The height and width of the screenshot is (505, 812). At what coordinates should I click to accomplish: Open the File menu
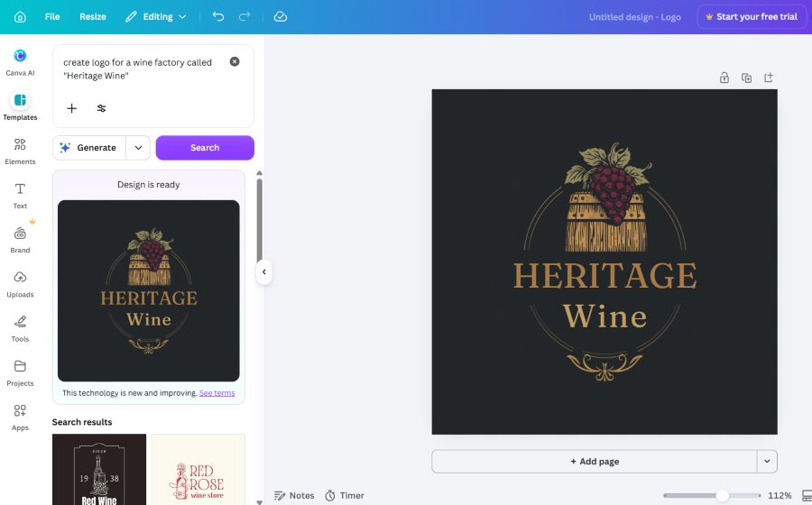pos(52,16)
